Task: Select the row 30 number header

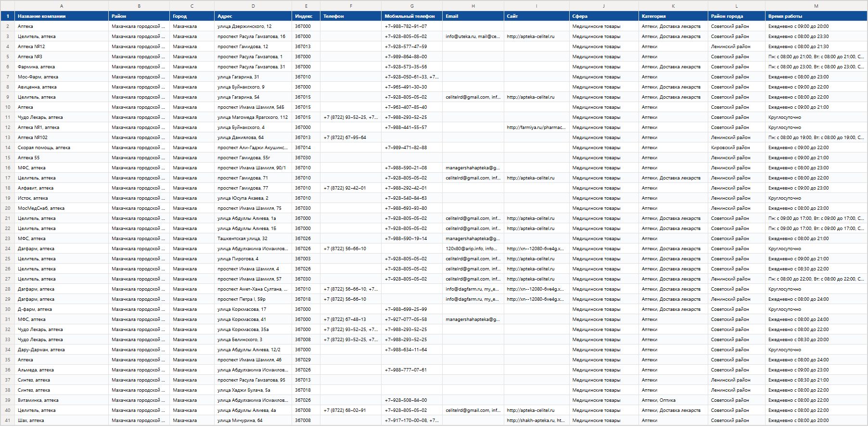Action: tap(7, 309)
